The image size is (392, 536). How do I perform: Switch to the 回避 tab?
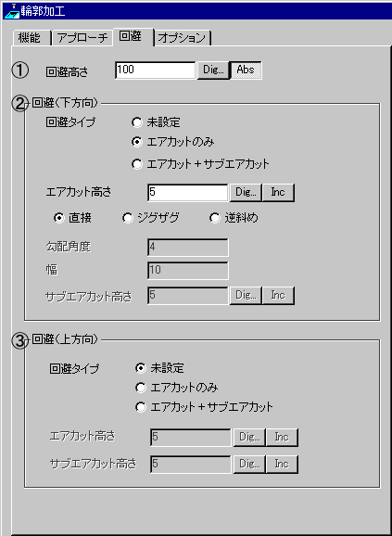click(133, 37)
